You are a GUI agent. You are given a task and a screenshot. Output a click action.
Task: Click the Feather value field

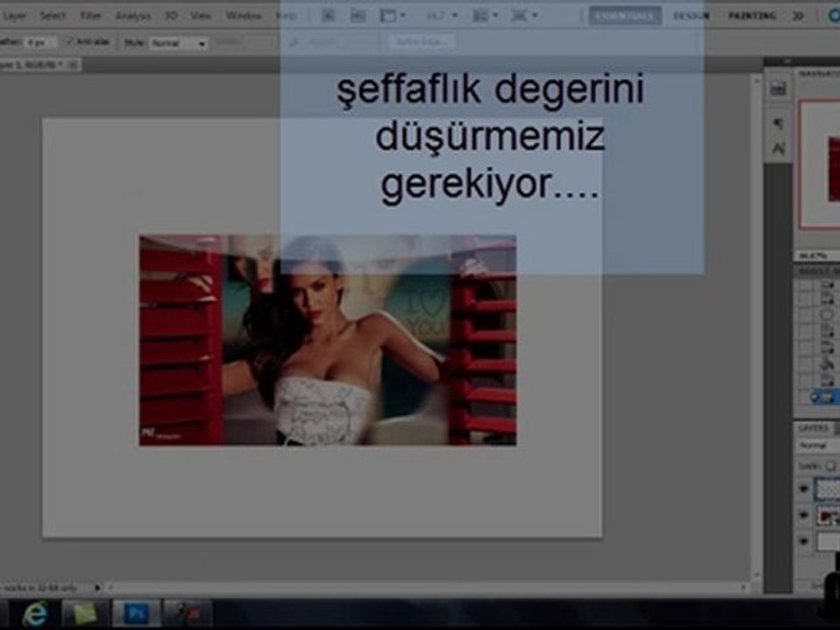(39, 42)
